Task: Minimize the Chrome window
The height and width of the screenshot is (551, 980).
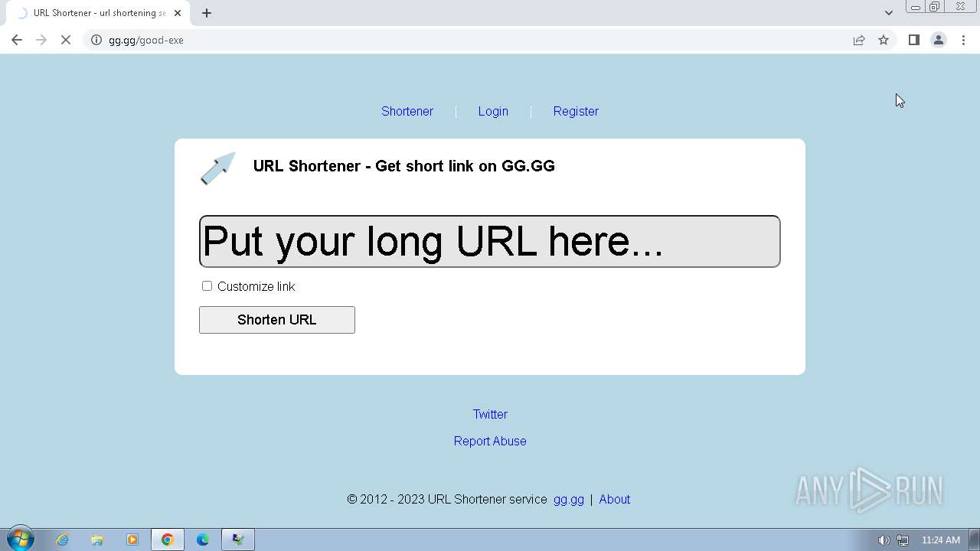Action: (x=916, y=7)
